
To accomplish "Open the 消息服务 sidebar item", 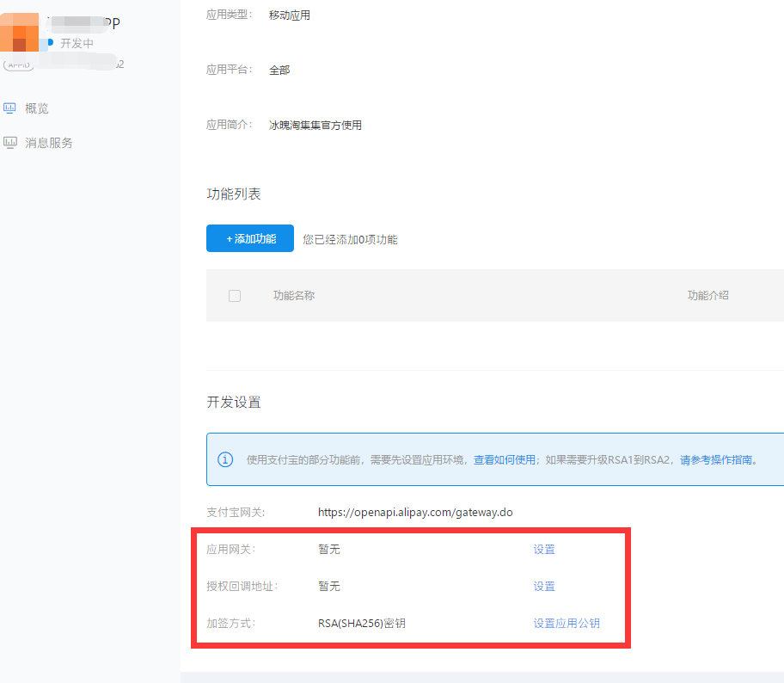I will coord(48,143).
